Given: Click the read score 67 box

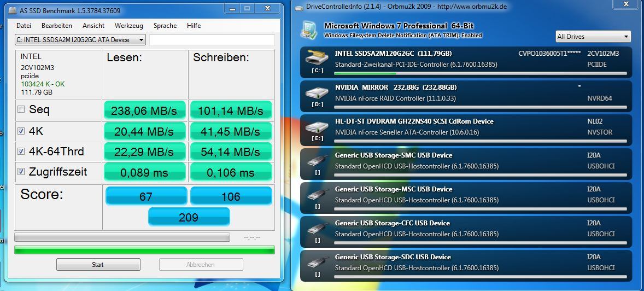Looking at the screenshot, I should click(146, 196).
